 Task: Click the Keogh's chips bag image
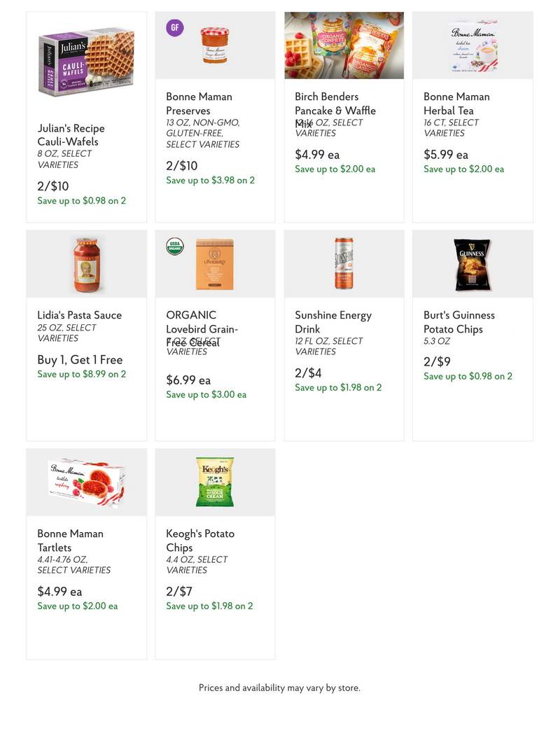coord(215,482)
